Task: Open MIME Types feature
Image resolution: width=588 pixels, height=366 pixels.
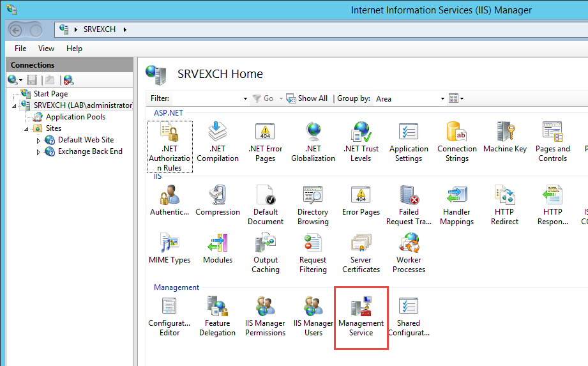Action: (169, 248)
